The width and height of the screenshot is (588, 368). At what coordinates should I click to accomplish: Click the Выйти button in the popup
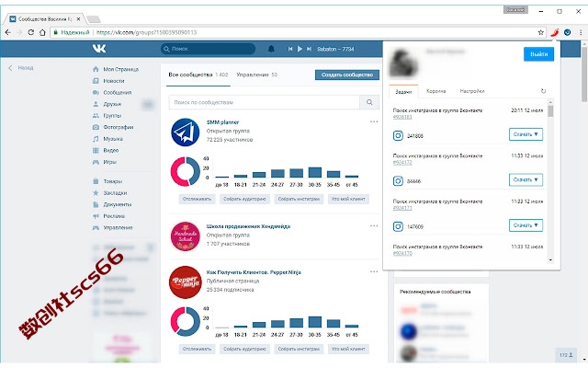pyautogui.click(x=538, y=54)
